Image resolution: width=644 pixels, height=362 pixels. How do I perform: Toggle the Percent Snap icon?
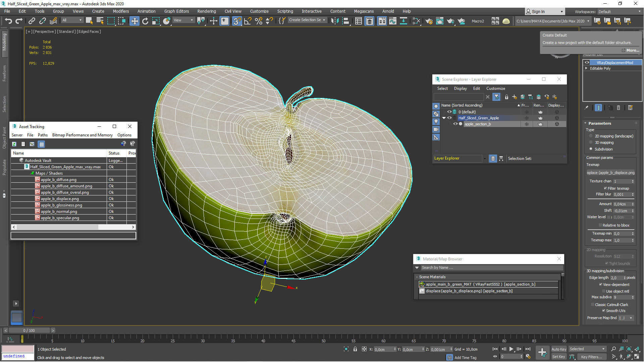tap(259, 21)
